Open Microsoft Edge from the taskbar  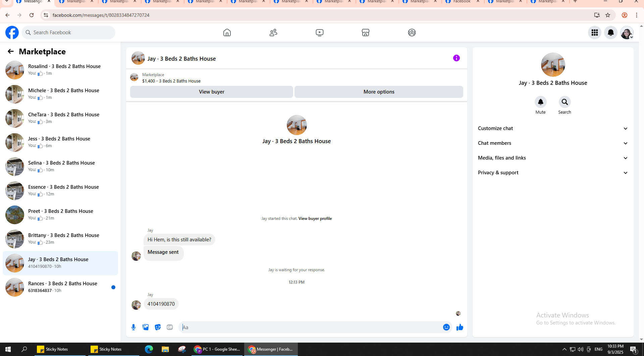149,349
